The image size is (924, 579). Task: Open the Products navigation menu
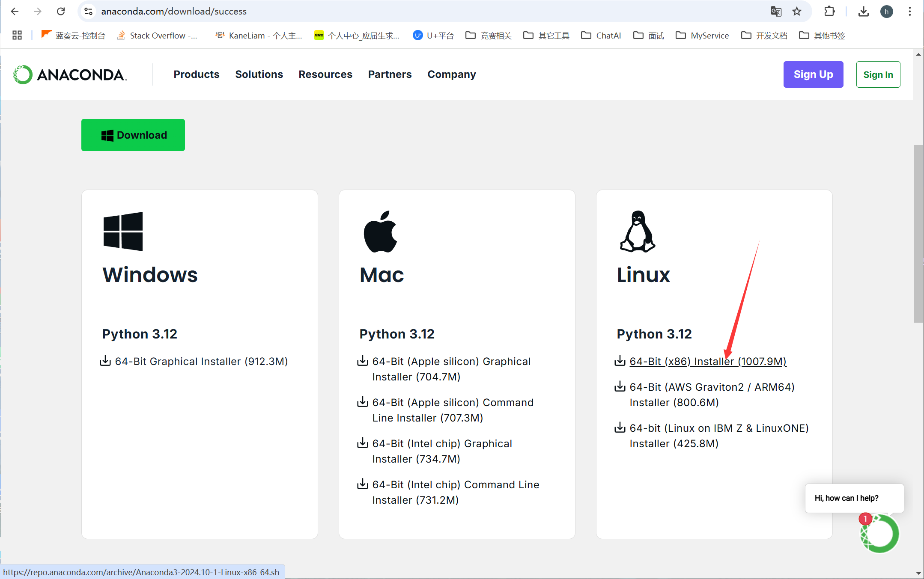pos(196,74)
